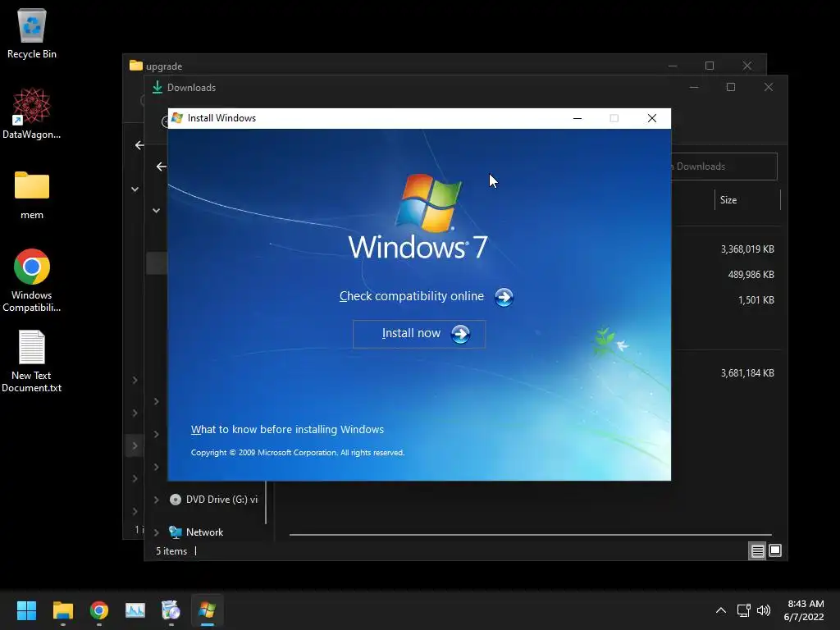The image size is (840, 630).
Task: Open File Explorer from the taskbar
Action: pos(62,610)
